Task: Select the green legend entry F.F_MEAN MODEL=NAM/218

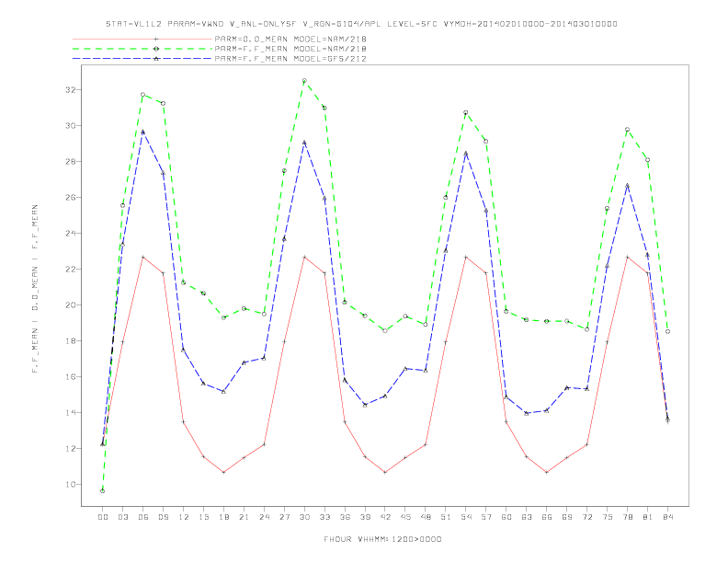Action: coord(290,49)
